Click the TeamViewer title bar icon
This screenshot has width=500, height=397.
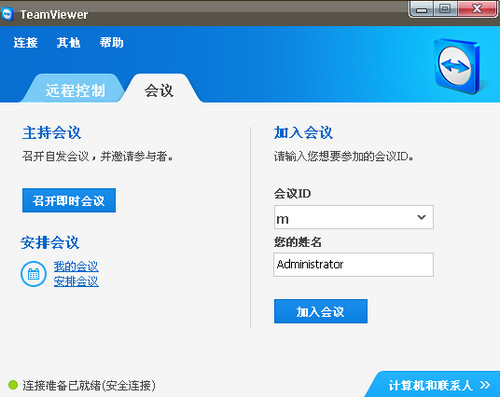click(7, 14)
